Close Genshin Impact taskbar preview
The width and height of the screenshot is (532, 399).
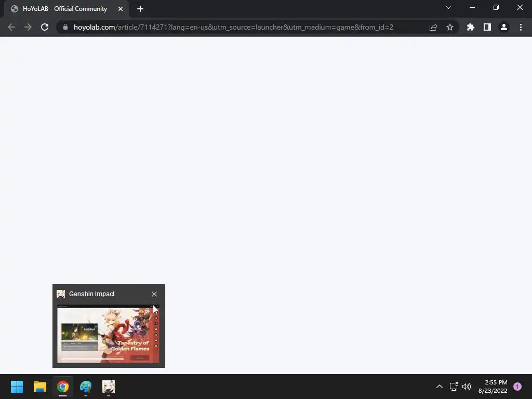click(x=154, y=294)
